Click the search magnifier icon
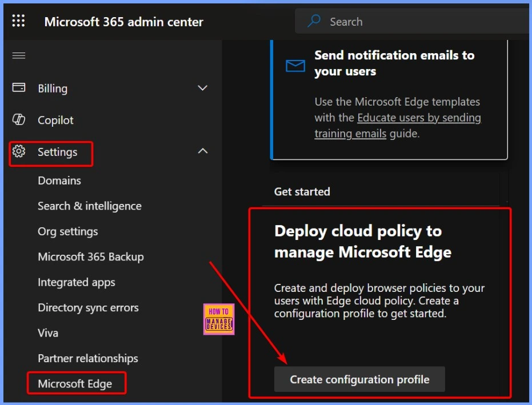532x405 pixels. point(314,21)
